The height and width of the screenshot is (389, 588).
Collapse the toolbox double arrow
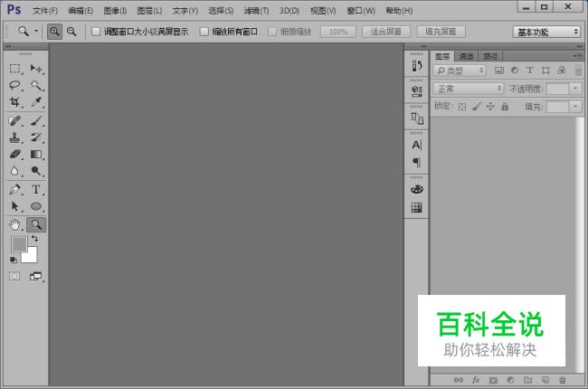pos(8,46)
